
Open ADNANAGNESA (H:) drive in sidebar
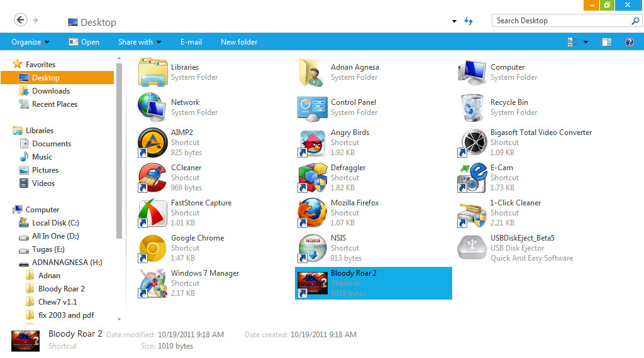(x=60, y=263)
